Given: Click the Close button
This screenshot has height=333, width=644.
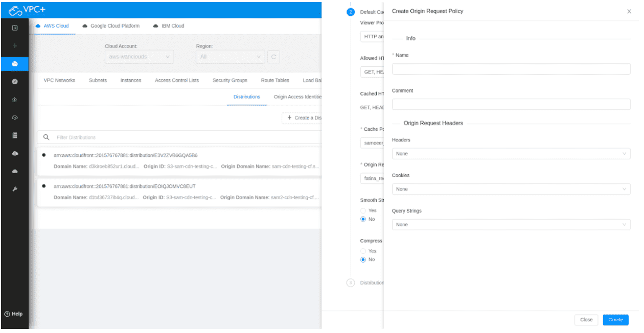Looking at the screenshot, I should pos(586,320).
